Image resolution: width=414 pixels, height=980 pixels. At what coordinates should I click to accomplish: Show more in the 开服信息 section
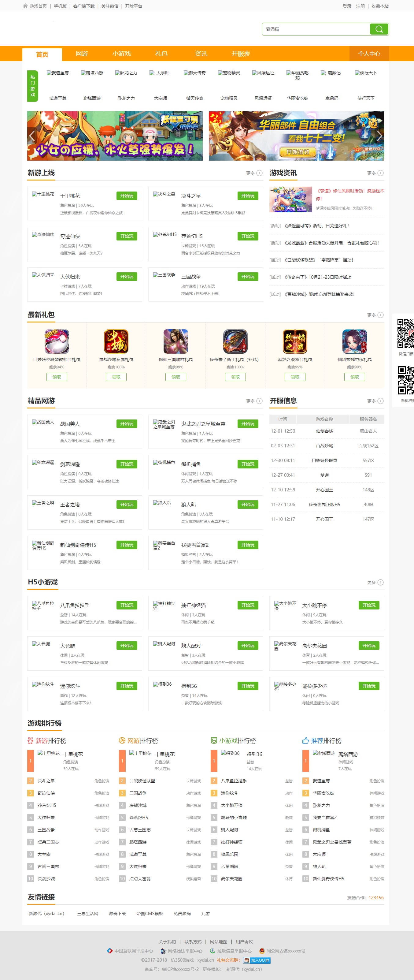[375, 401]
